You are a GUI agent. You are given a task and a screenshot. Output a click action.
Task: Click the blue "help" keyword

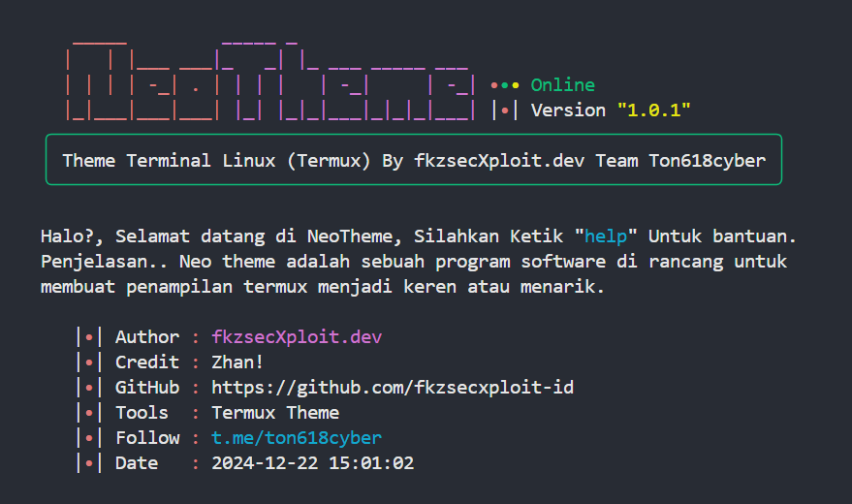click(x=606, y=236)
